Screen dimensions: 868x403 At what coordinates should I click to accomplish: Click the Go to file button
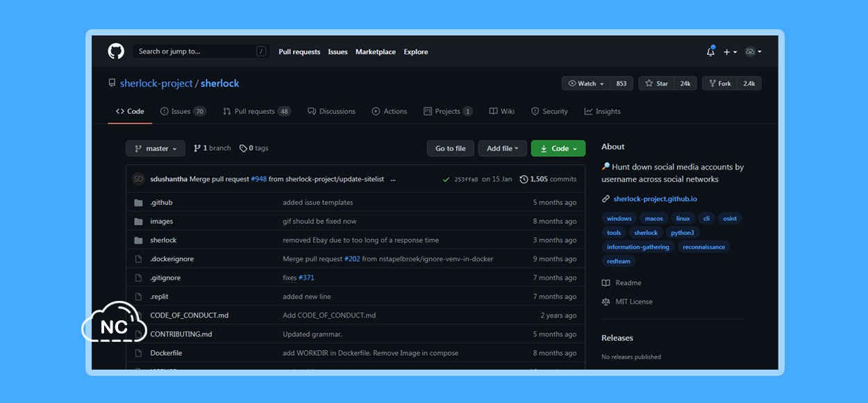[451, 148]
